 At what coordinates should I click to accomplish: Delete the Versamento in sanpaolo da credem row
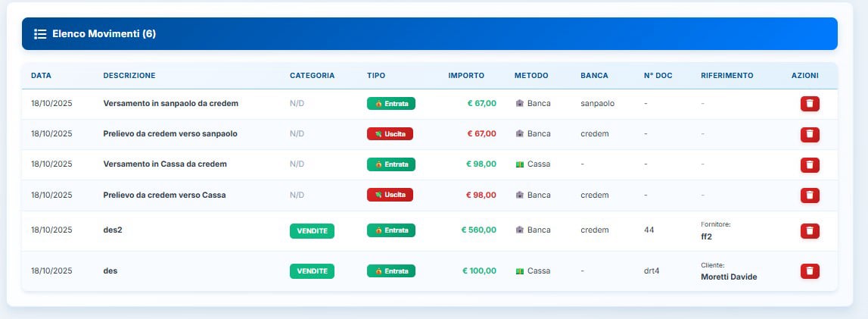click(810, 104)
